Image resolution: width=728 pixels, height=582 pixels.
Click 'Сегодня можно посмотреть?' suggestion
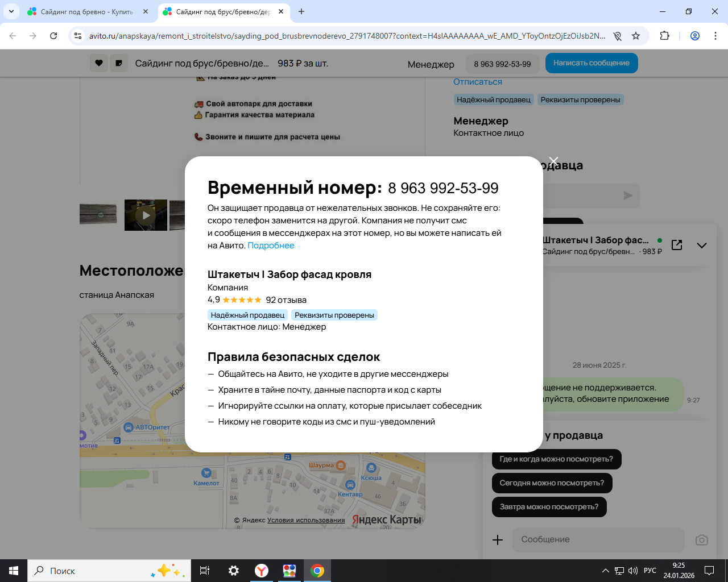pyautogui.click(x=552, y=483)
